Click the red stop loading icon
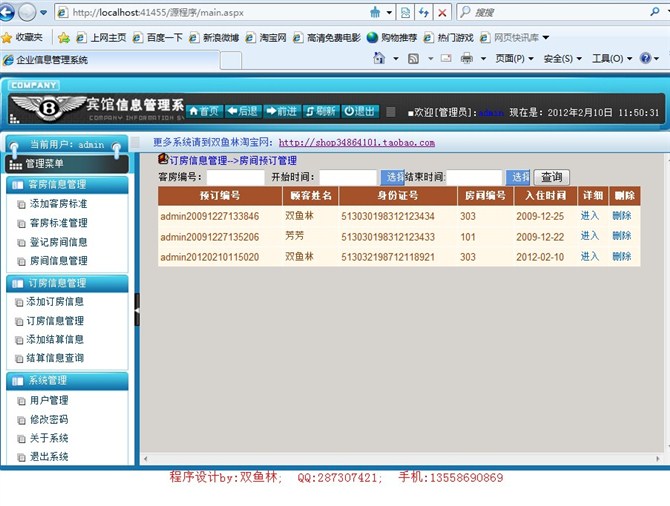The image size is (670, 506). point(442,12)
